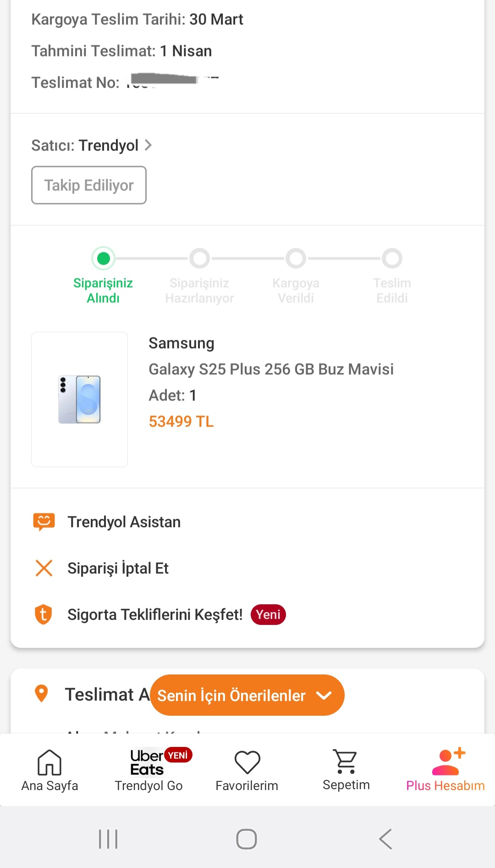Screen dimensions: 495x868
Task: Open Sepetim shopping cart
Action: 346,762
